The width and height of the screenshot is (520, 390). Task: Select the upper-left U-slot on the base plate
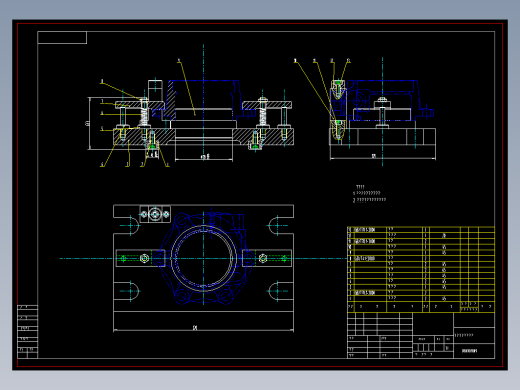[130, 226]
